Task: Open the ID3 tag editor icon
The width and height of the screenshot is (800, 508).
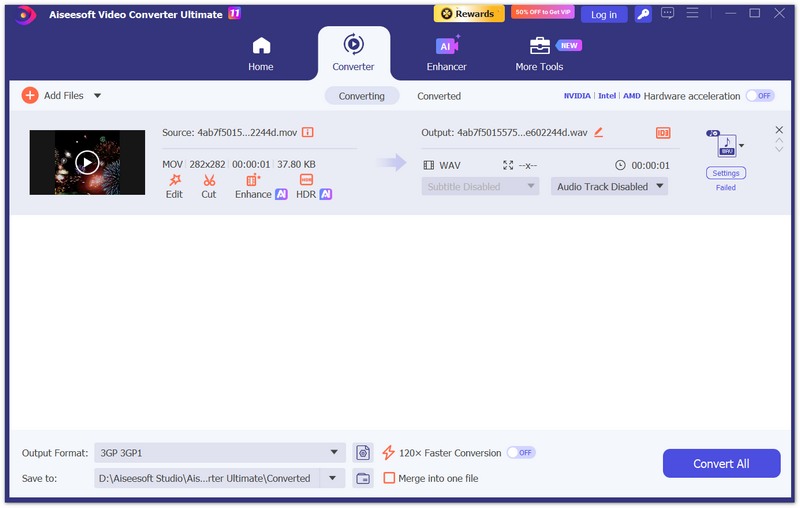Action: pos(663,133)
